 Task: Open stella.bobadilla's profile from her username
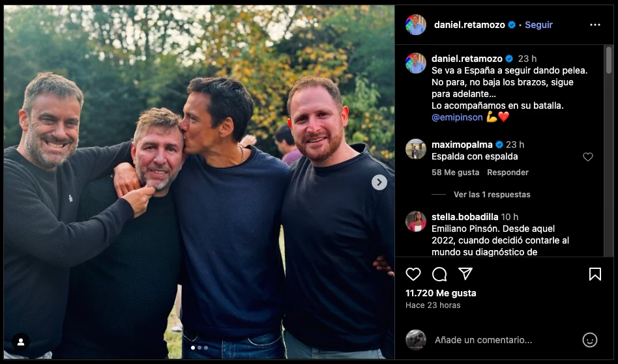tap(465, 217)
